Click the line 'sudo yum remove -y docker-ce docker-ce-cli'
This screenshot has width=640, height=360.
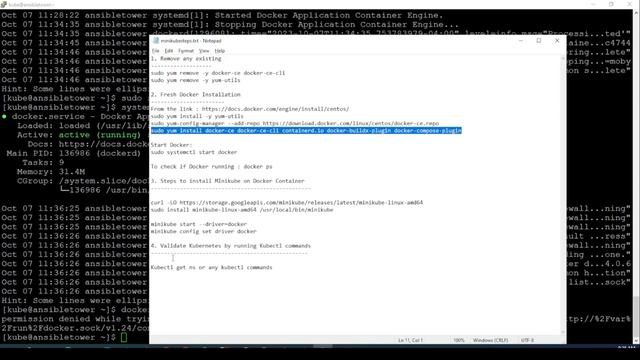click(218, 73)
